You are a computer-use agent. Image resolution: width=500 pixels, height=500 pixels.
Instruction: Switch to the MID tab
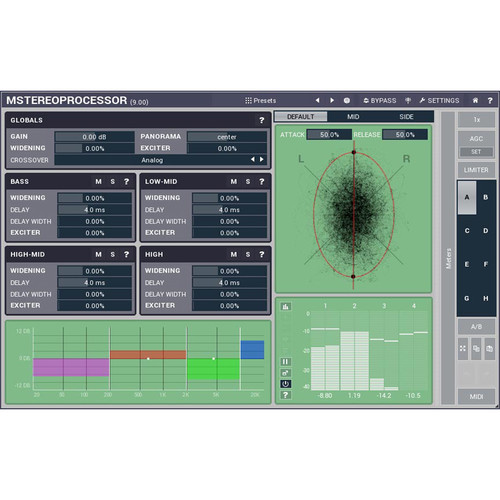click(x=353, y=117)
